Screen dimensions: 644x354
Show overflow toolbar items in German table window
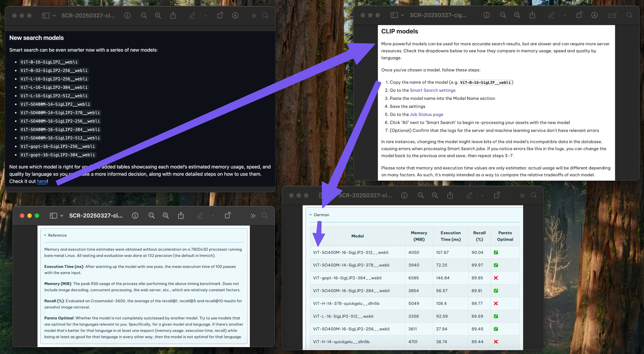522,195
